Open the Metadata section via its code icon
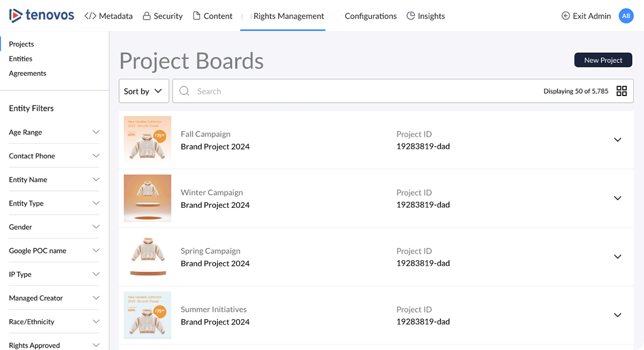This screenshot has width=644, height=350. [92, 16]
